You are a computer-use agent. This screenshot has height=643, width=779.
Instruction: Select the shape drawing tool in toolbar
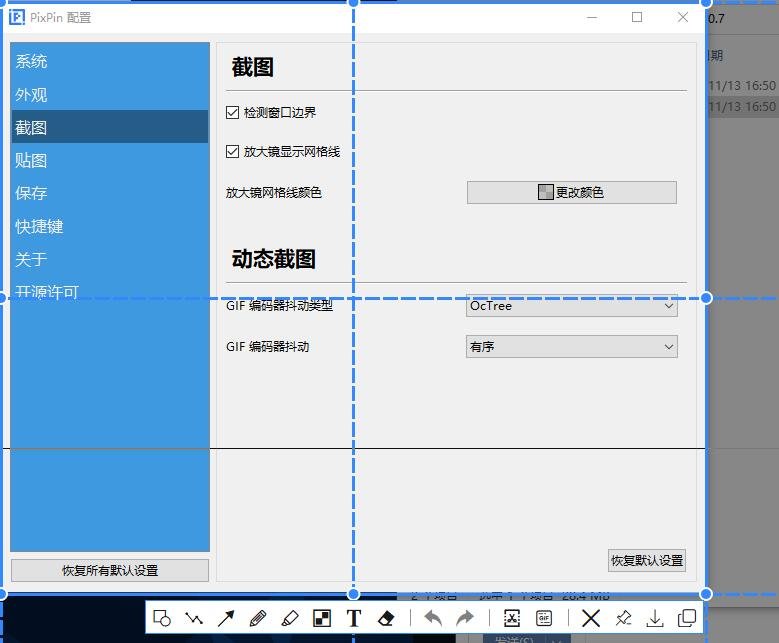coord(162,618)
